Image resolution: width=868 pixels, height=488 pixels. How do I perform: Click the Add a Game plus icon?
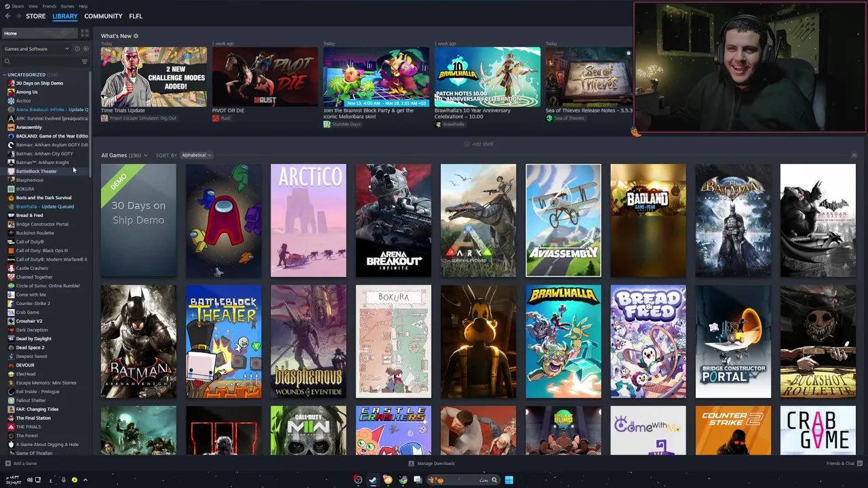click(x=8, y=464)
